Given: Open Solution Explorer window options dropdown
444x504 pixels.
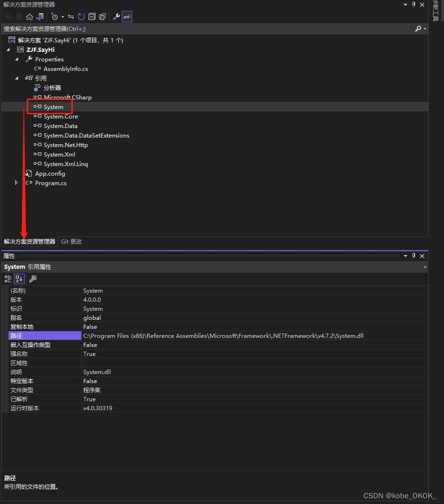Looking at the screenshot, I should point(405,4).
